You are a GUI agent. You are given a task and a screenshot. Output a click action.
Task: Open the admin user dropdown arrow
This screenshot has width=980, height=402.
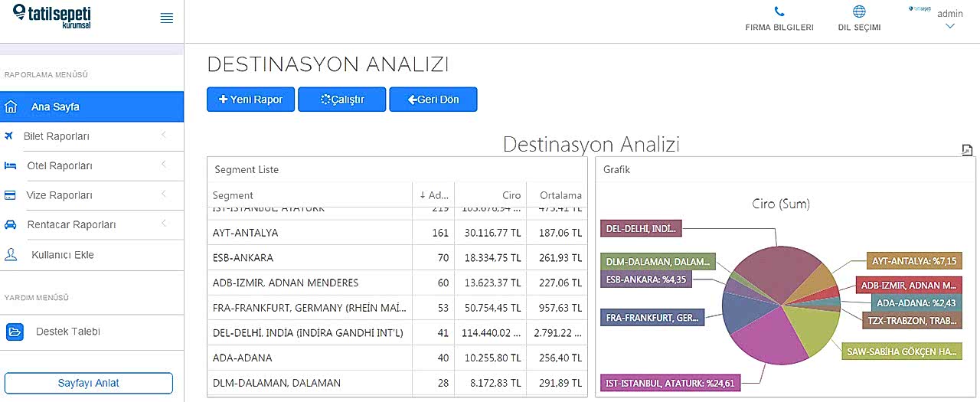950,27
